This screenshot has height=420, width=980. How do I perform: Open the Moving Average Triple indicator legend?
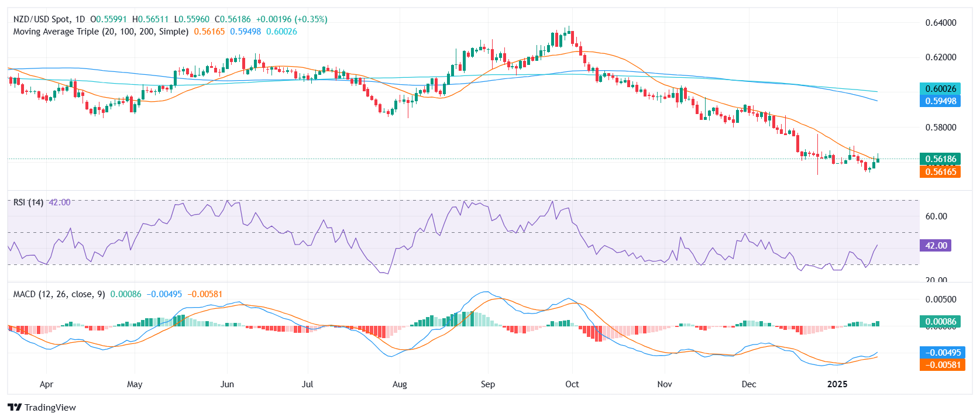pos(101,32)
